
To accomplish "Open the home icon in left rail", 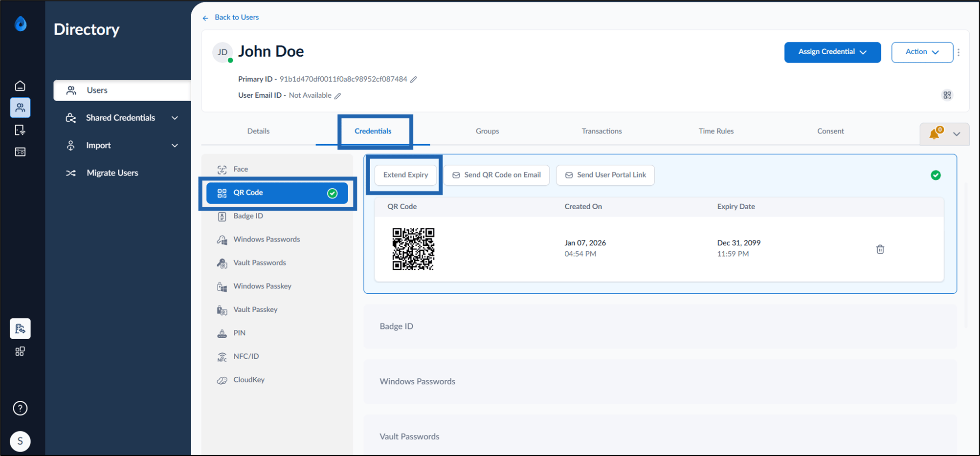I will 20,86.
